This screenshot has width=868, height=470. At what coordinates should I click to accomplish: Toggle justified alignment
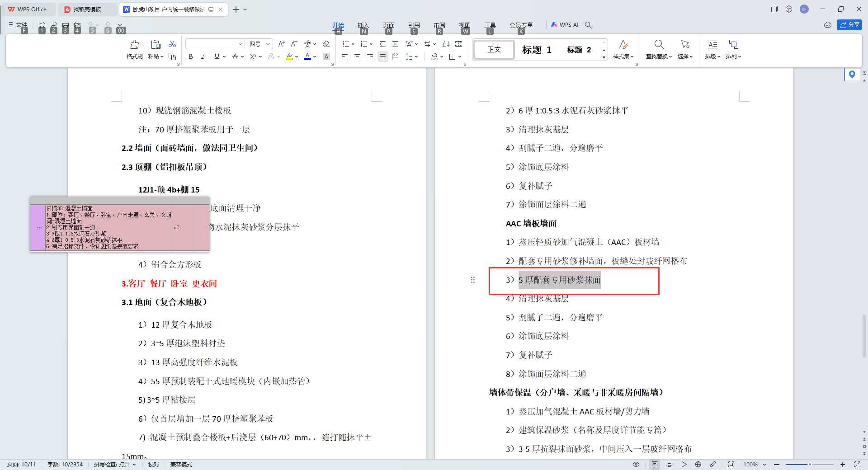tap(382, 56)
